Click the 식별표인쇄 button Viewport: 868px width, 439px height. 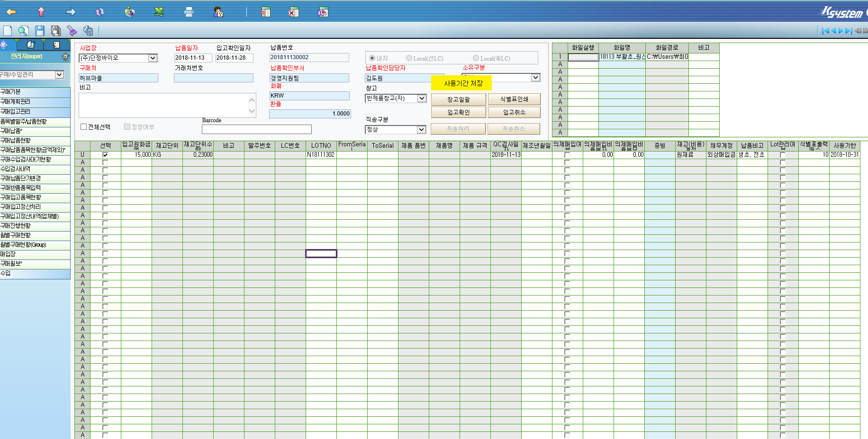coord(514,99)
